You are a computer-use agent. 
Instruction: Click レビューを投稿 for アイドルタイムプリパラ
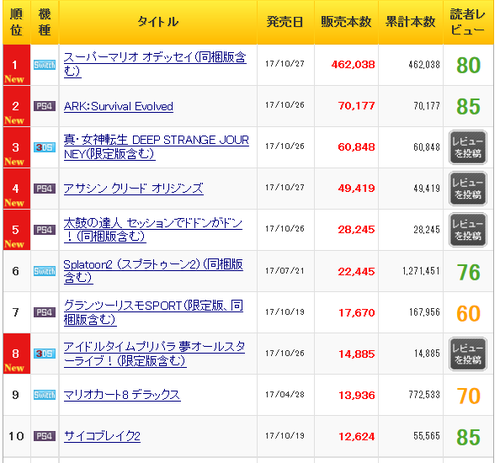[468, 354]
